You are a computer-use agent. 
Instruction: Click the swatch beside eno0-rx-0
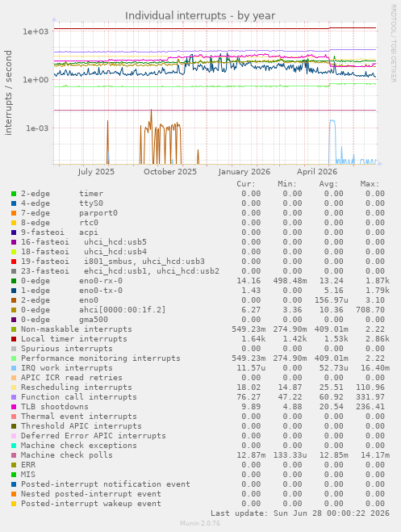pos(14,281)
